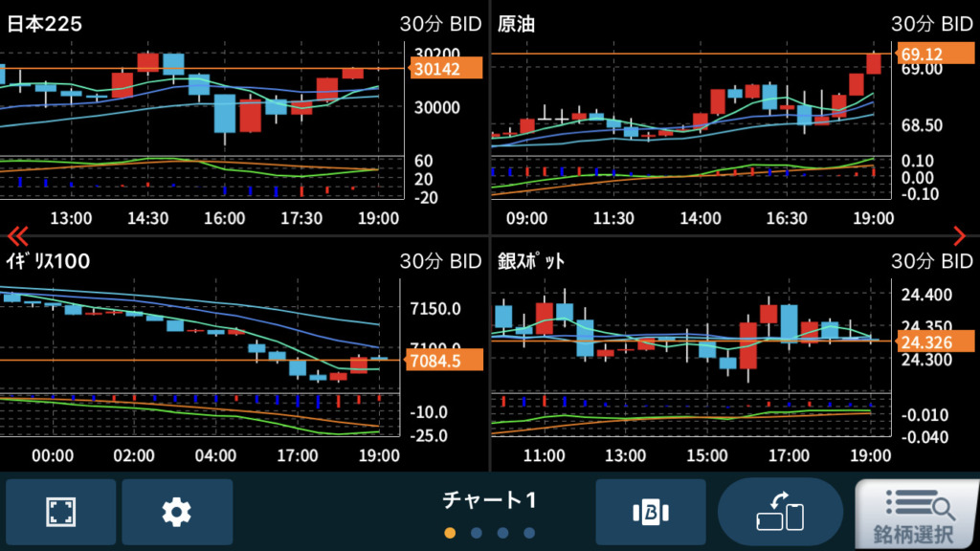The width and height of the screenshot is (980, 551).
Task: Tap 30000 price axis label
Action: coord(436,107)
